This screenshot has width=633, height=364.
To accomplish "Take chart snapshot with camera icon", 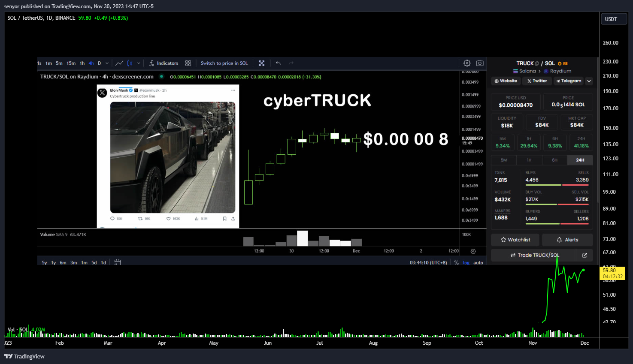I will point(480,63).
